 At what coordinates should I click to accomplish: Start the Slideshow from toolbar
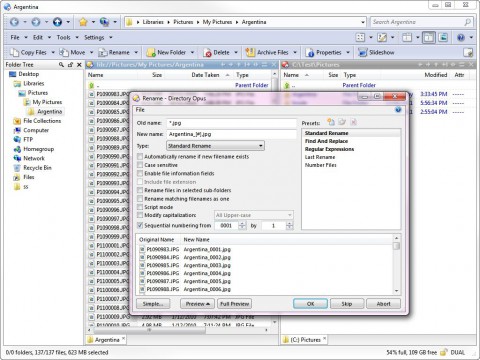[x=376, y=52]
